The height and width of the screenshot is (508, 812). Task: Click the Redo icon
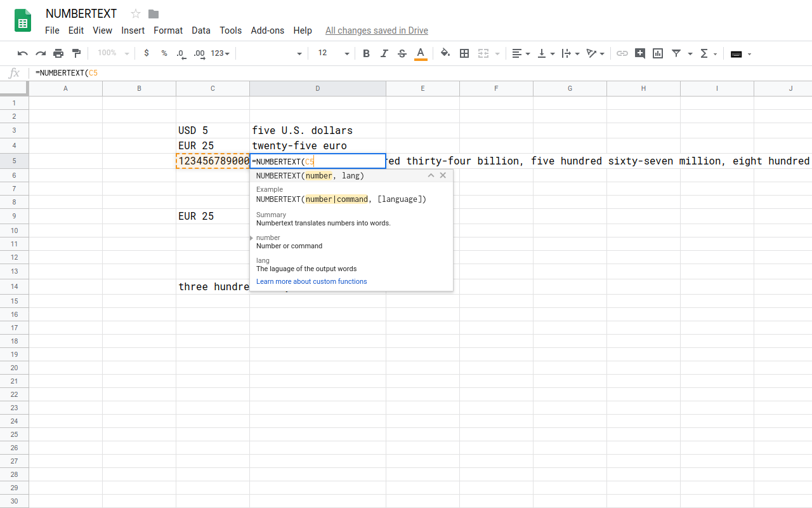(41, 53)
